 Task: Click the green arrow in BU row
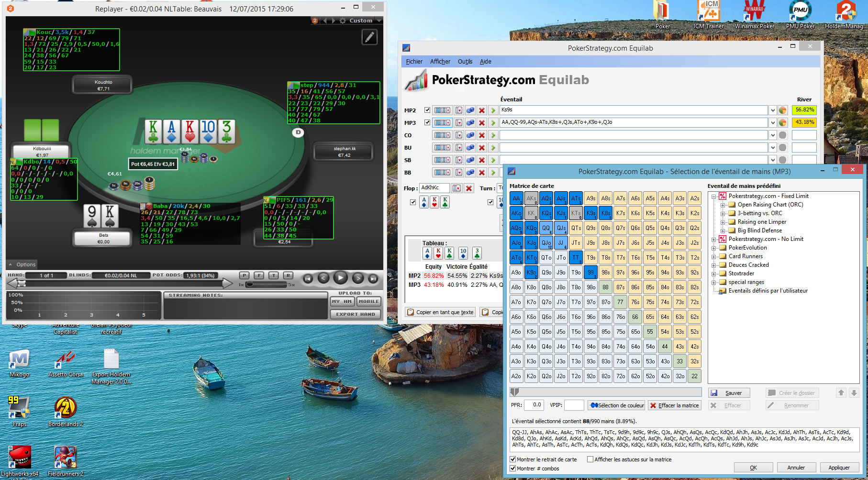(x=493, y=148)
